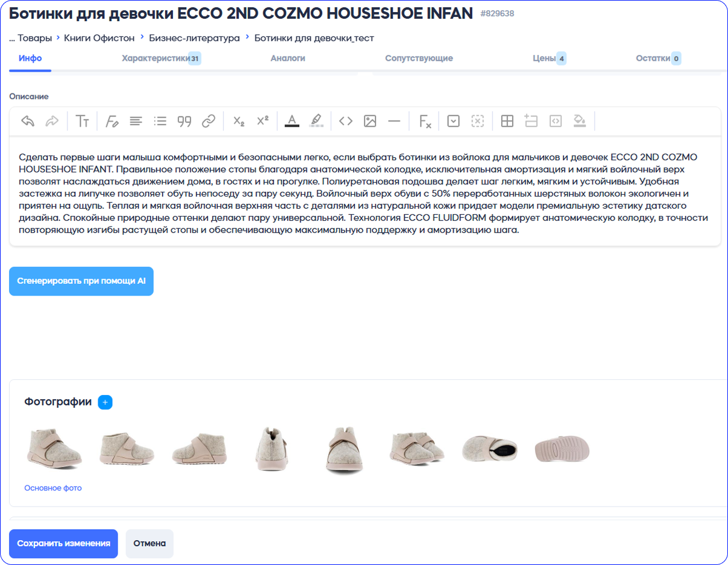This screenshot has width=728, height=565.
Task: Select the second shoe side-view photo
Action: click(x=126, y=450)
